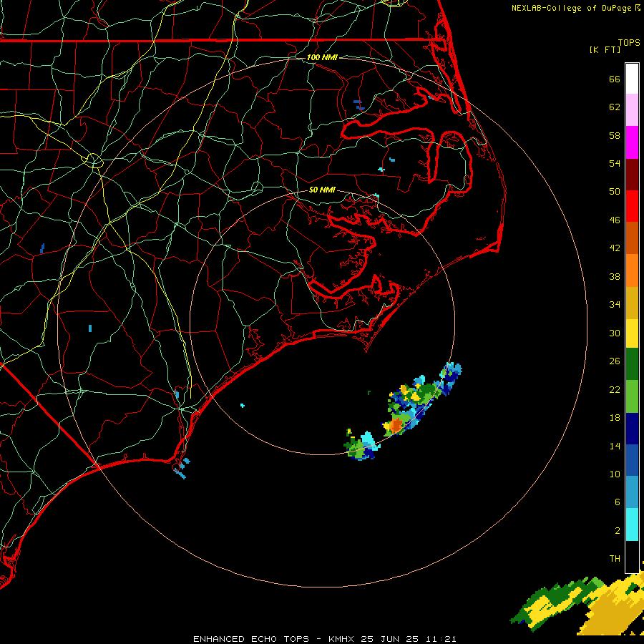Click the "[K FT]" units label
The width and height of the screenshot is (644, 644).
(605, 49)
